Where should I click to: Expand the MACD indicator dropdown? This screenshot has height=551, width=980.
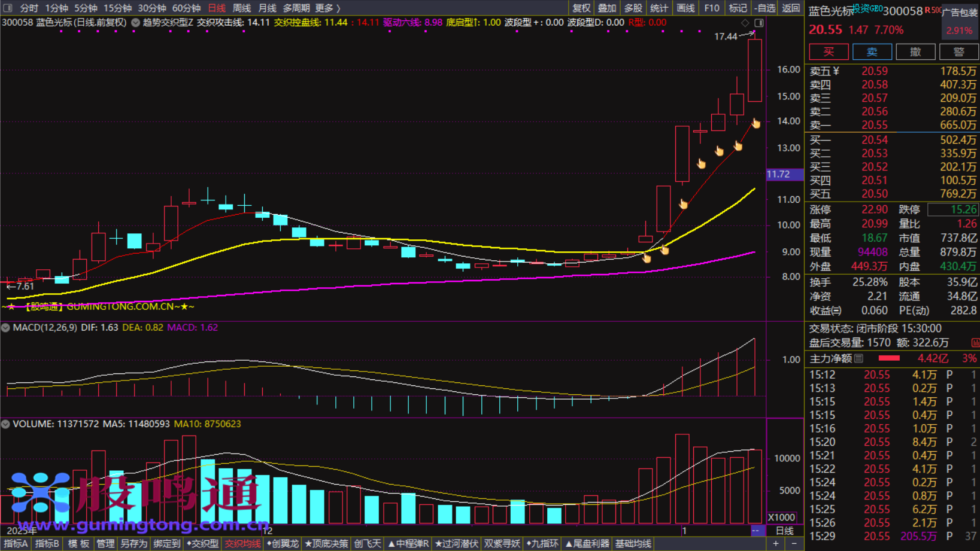click(x=5, y=328)
